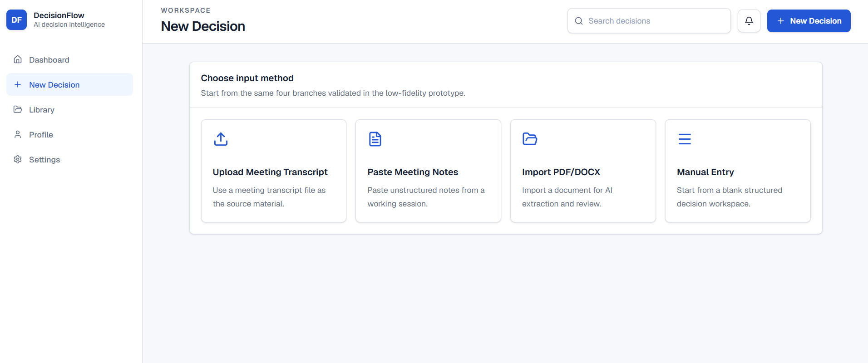Focus the Search decisions field
Image resolution: width=868 pixels, height=363 pixels.
point(649,21)
